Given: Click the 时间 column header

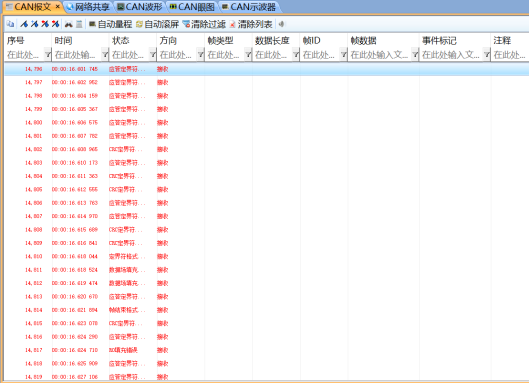Looking at the screenshot, I should (x=80, y=41).
